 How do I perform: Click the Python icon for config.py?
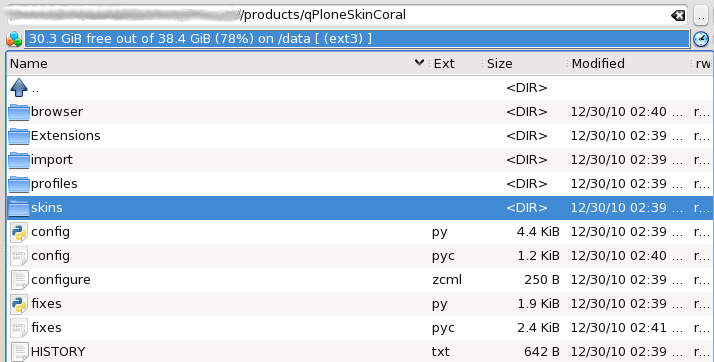coord(19,232)
